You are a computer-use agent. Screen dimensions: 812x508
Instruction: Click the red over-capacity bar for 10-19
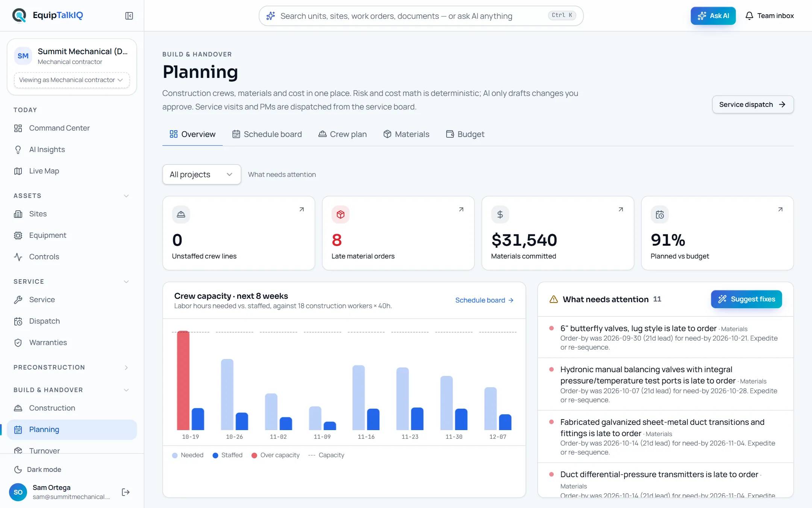click(183, 380)
